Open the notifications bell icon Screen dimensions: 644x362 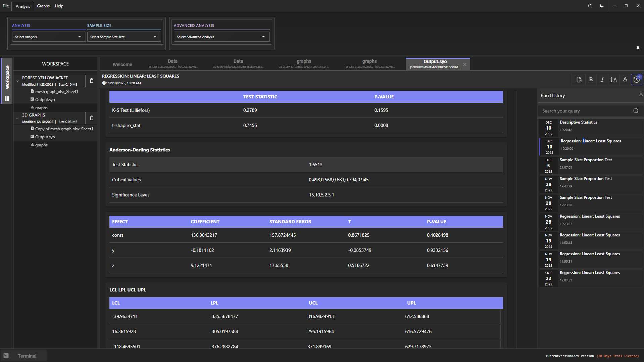pyautogui.click(x=590, y=6)
